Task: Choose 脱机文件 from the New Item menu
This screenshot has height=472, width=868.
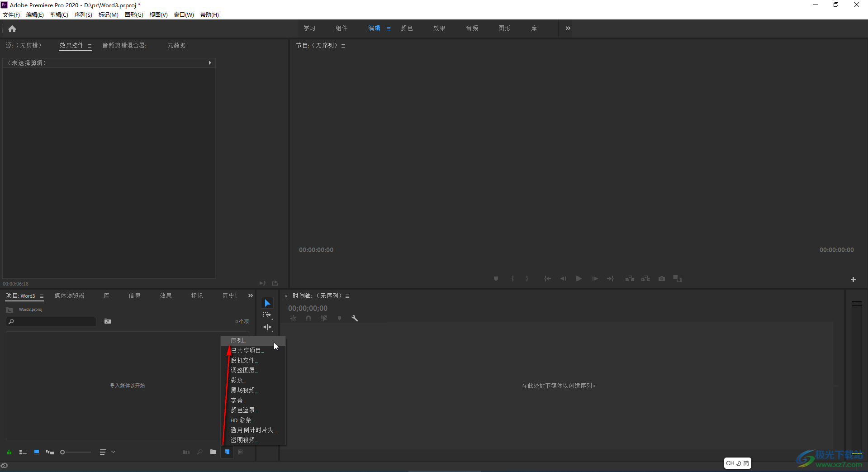Action: (253, 360)
